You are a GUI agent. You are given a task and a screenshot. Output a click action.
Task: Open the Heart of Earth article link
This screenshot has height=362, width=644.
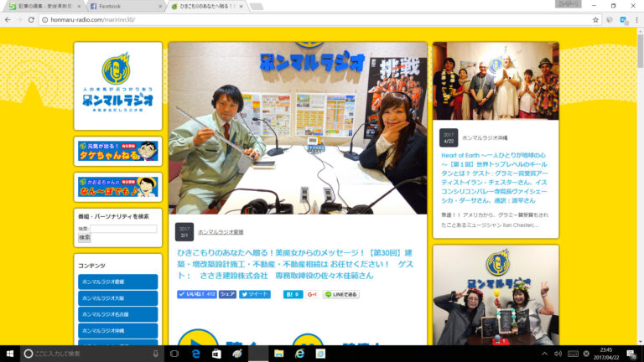coord(494,178)
